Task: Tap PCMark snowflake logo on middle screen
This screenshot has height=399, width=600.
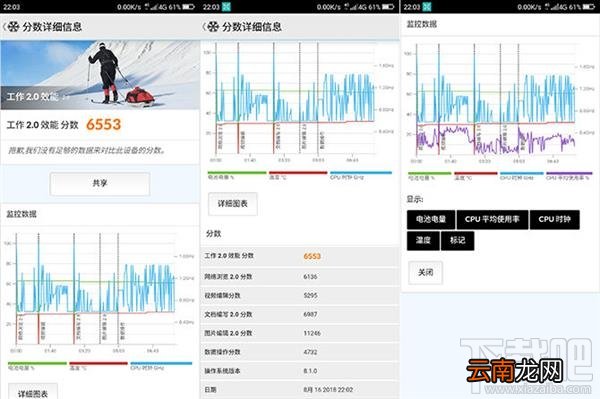Action: tap(213, 27)
